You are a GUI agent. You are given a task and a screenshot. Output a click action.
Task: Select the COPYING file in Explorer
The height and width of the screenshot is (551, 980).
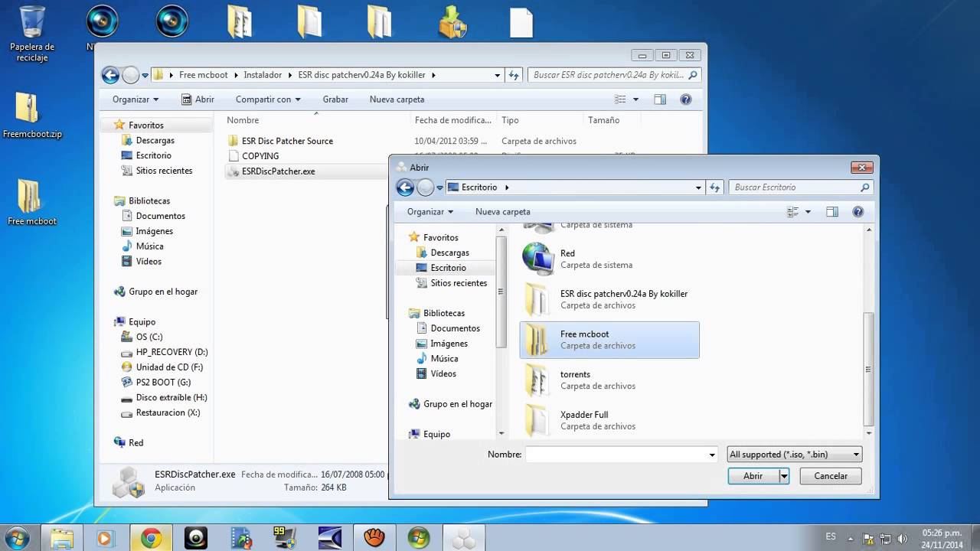[x=260, y=156]
